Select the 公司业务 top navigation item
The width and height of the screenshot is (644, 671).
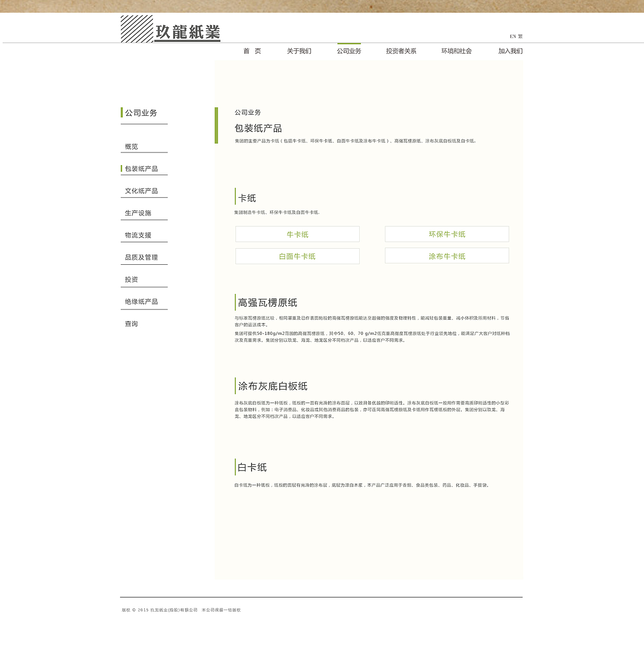coord(349,51)
